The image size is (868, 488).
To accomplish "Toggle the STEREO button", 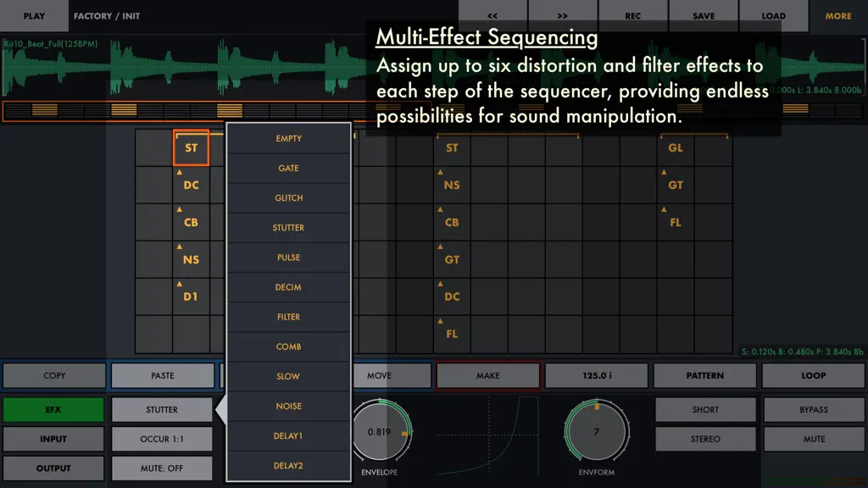I will coord(705,440).
